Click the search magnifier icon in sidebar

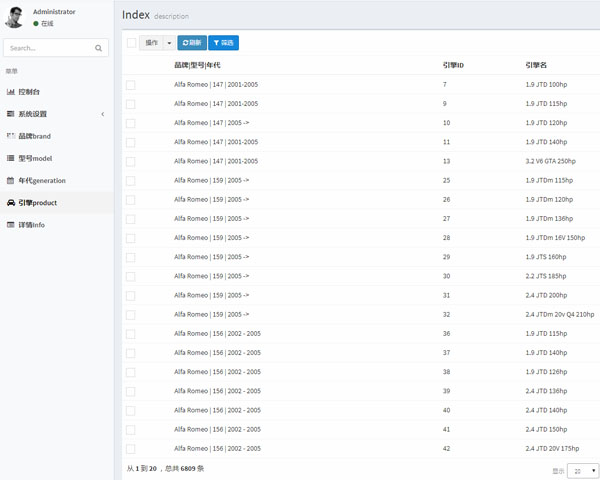coord(98,48)
